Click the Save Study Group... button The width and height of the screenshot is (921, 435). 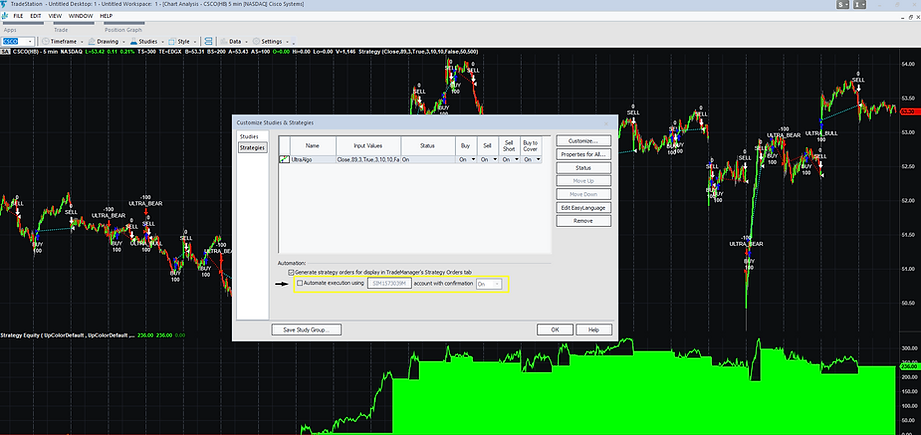click(x=306, y=329)
